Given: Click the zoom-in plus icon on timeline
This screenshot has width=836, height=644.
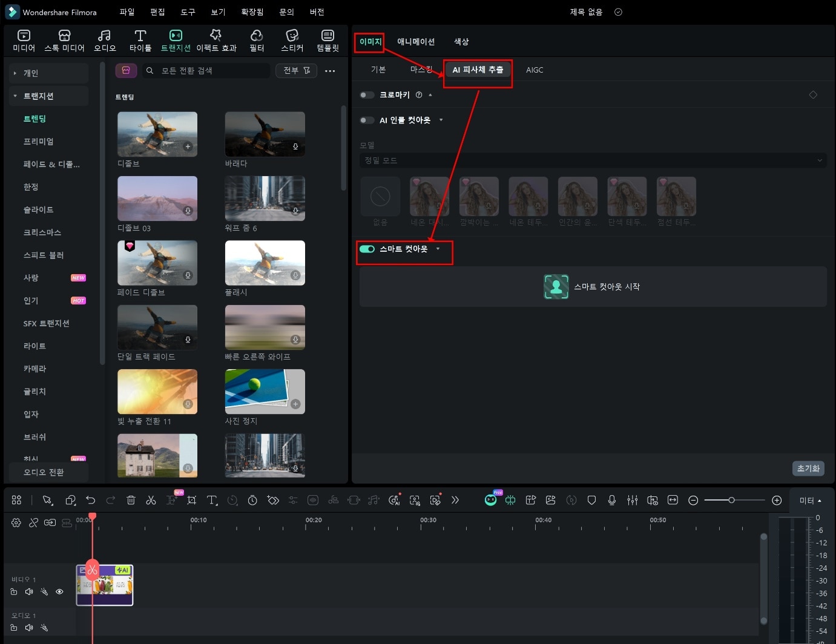Looking at the screenshot, I should pyautogui.click(x=777, y=500).
